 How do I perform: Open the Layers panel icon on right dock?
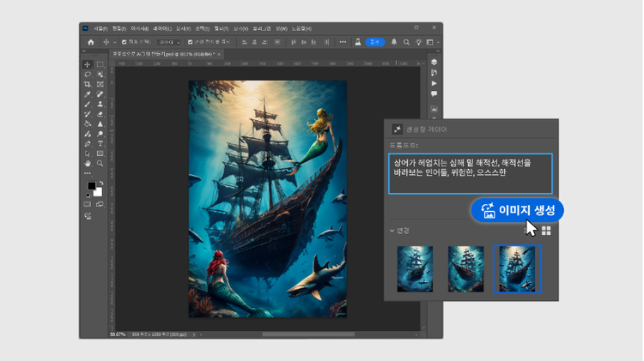[434, 62]
